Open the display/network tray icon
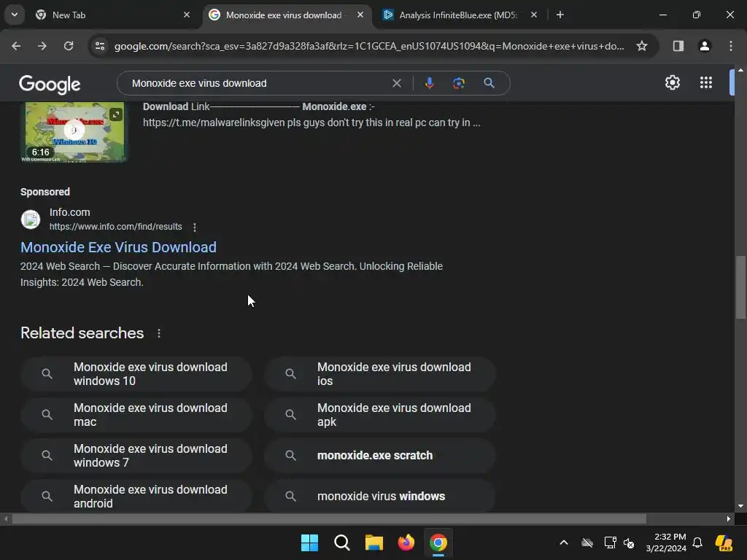The height and width of the screenshot is (560, 747). (611, 542)
